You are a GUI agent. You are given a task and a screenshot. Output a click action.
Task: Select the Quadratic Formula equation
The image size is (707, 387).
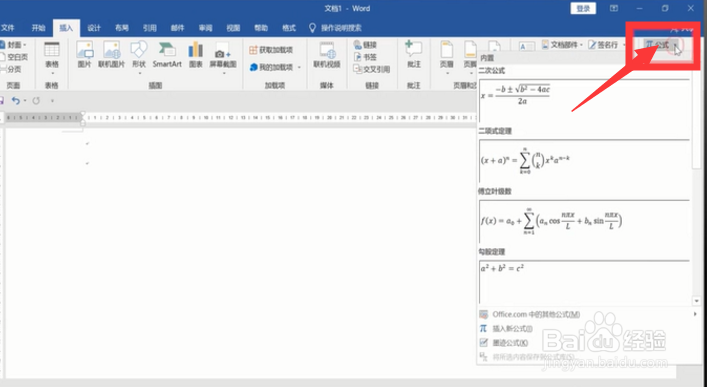tap(585, 100)
